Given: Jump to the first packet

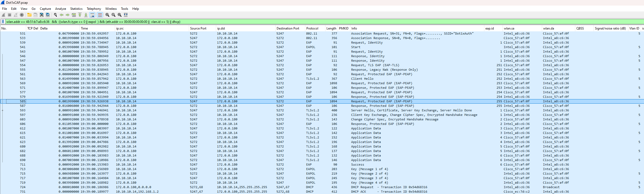Looking at the screenshot, I should 80,15.
